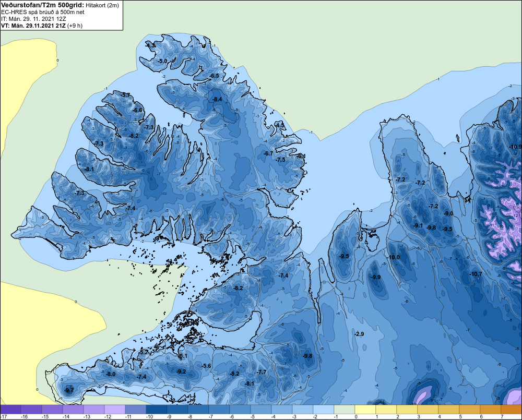Image resolution: width=522 pixels, height=420 pixels.
Task: Click the '-10.9' temperature value on map
Action: coord(516,147)
